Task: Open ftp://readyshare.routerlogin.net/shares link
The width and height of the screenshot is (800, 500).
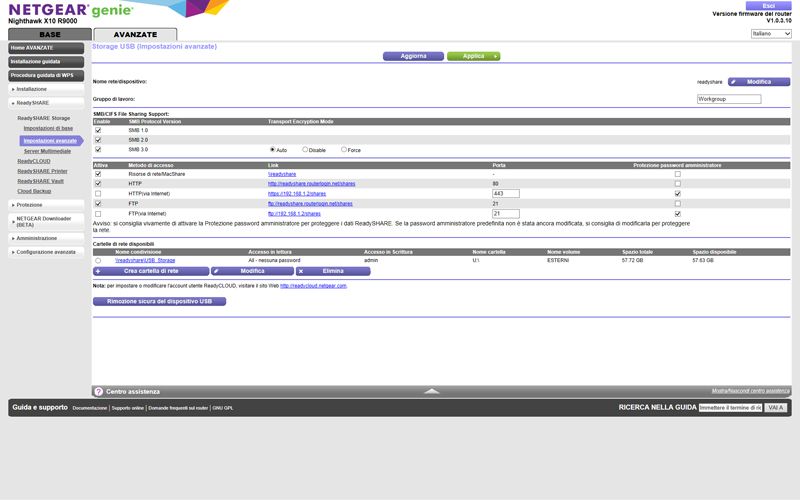Action: [x=310, y=204]
